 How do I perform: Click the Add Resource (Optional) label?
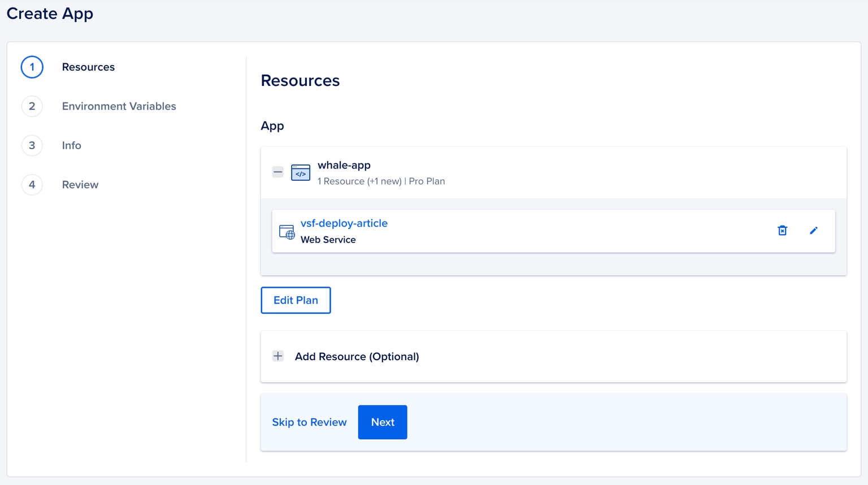point(357,357)
